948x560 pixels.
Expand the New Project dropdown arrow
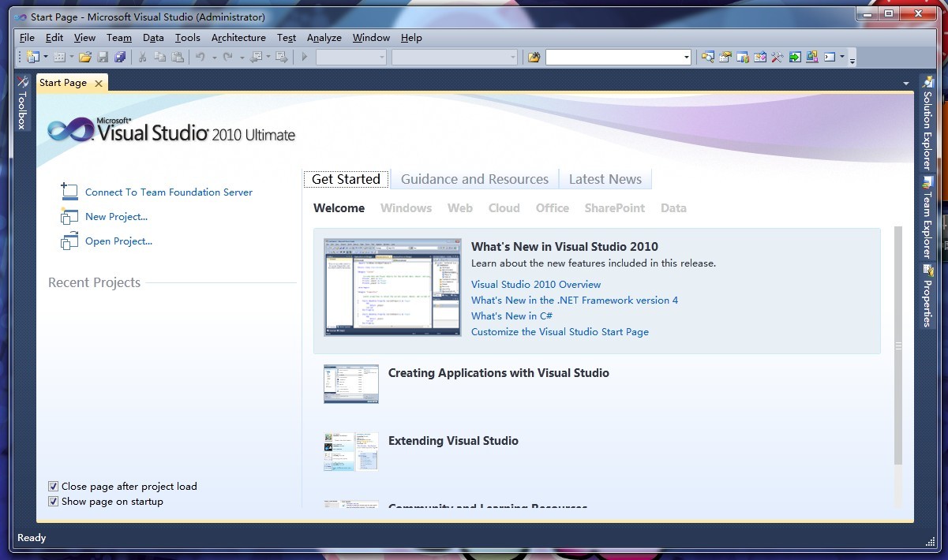[46, 57]
